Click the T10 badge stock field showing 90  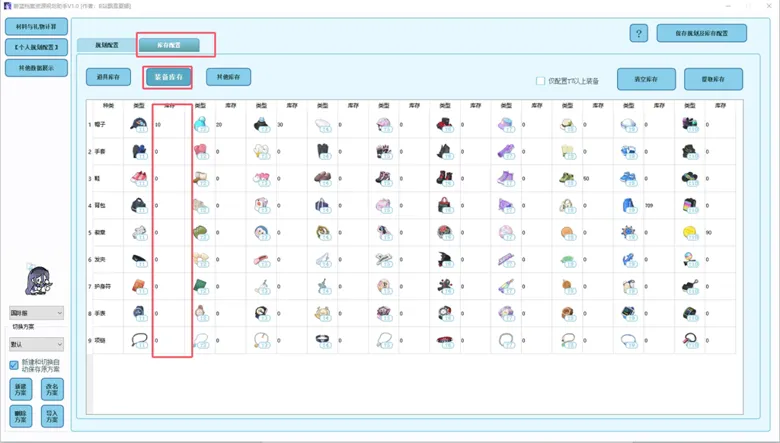click(x=720, y=232)
